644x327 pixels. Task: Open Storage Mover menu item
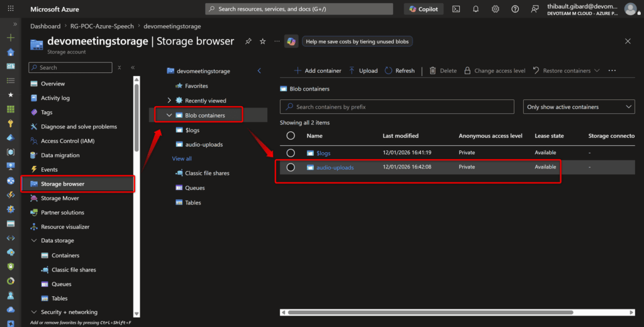coord(60,198)
